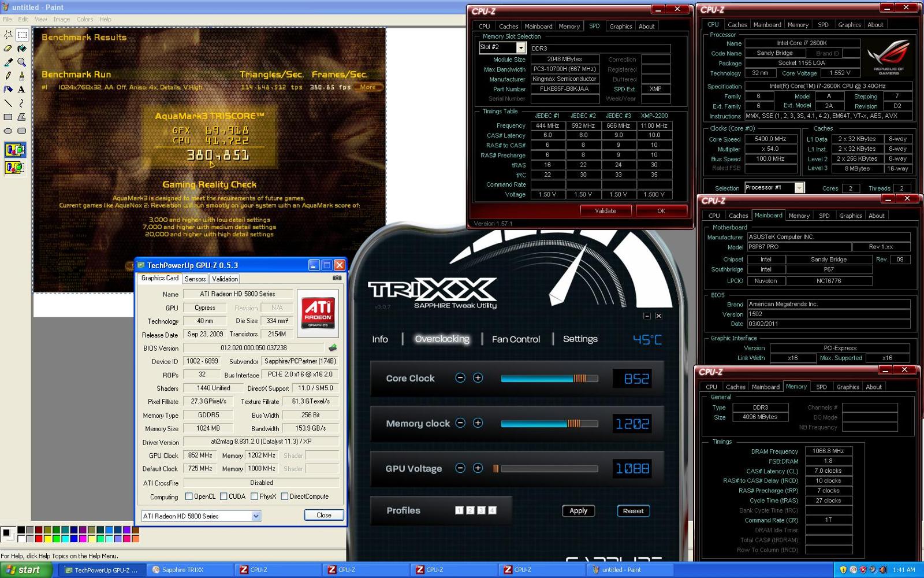Pick the Airbrush spray tool
Image resolution: width=924 pixels, height=578 pixels.
(8, 90)
